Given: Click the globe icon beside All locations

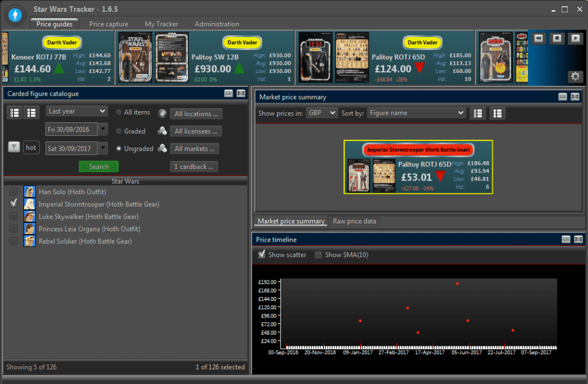Looking at the screenshot, I should click(162, 113).
